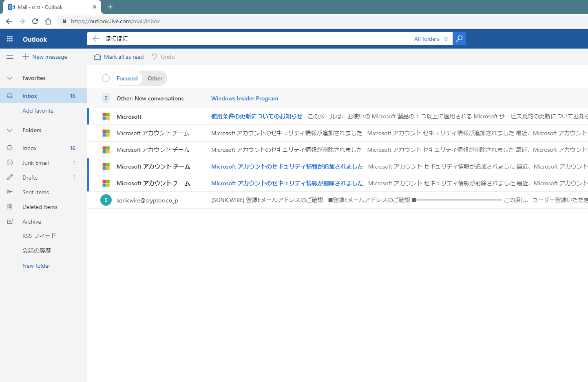
Task: Open the Office app launcher grid
Action: click(x=10, y=39)
